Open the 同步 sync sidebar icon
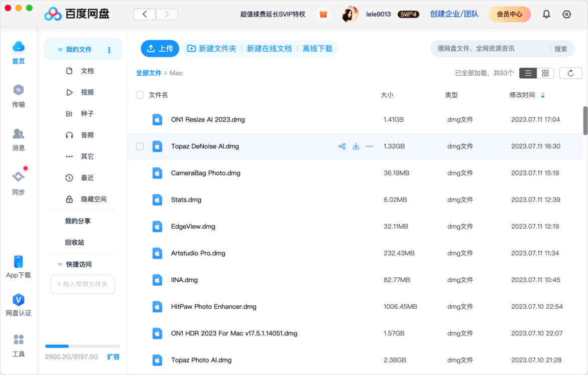 click(x=19, y=176)
